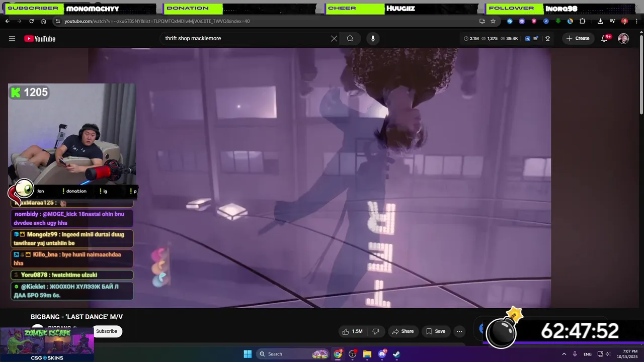Click the video player to pause
644x362 pixels.
click(319, 177)
